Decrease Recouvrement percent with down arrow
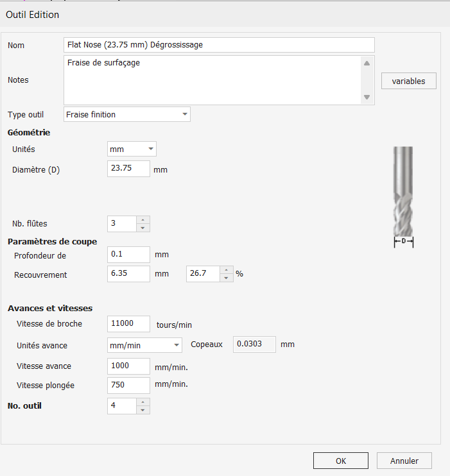Screen dimensions: 450x476 coord(227,278)
